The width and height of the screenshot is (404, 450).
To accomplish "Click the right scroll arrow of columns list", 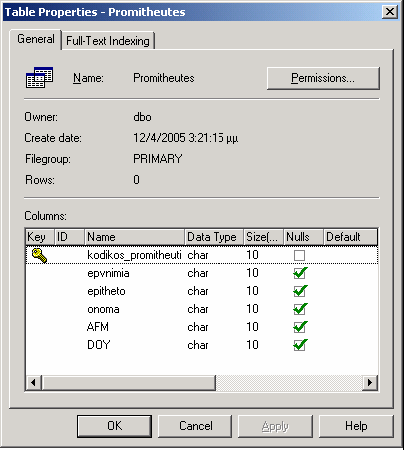I will (x=370, y=382).
